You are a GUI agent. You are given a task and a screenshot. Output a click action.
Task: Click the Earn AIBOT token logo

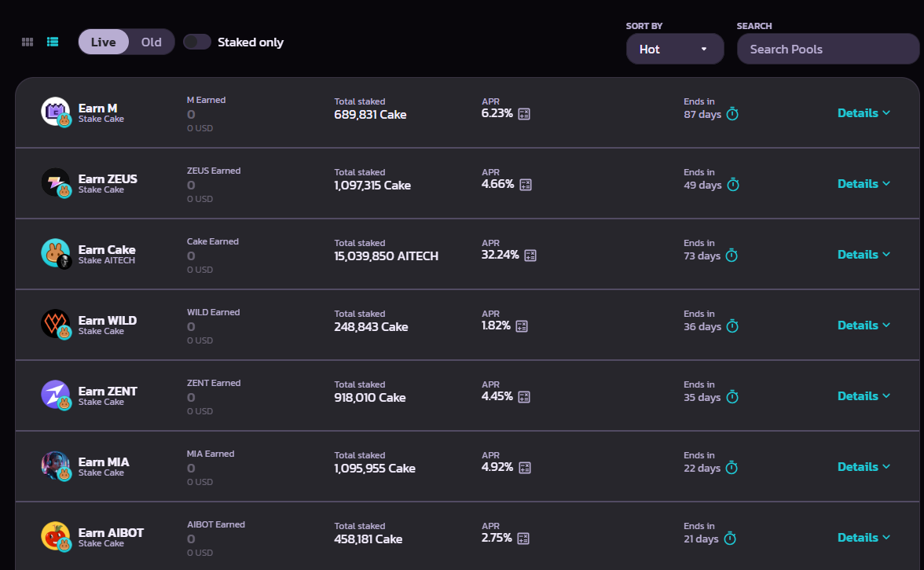(55, 536)
